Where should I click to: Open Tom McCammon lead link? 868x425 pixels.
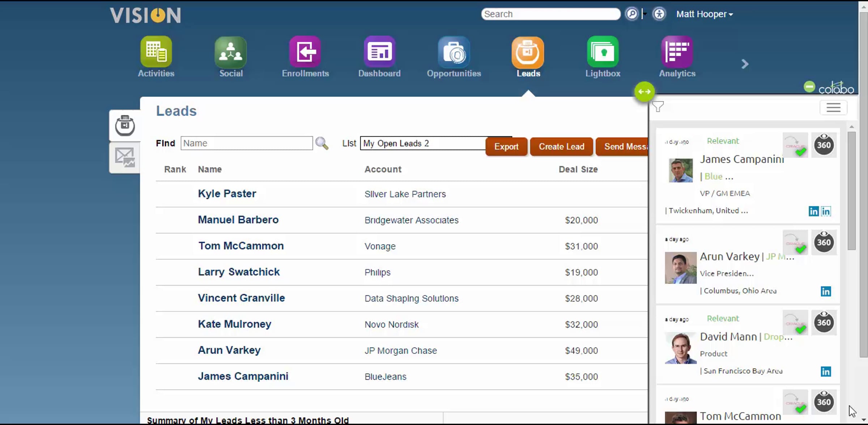coord(241,246)
